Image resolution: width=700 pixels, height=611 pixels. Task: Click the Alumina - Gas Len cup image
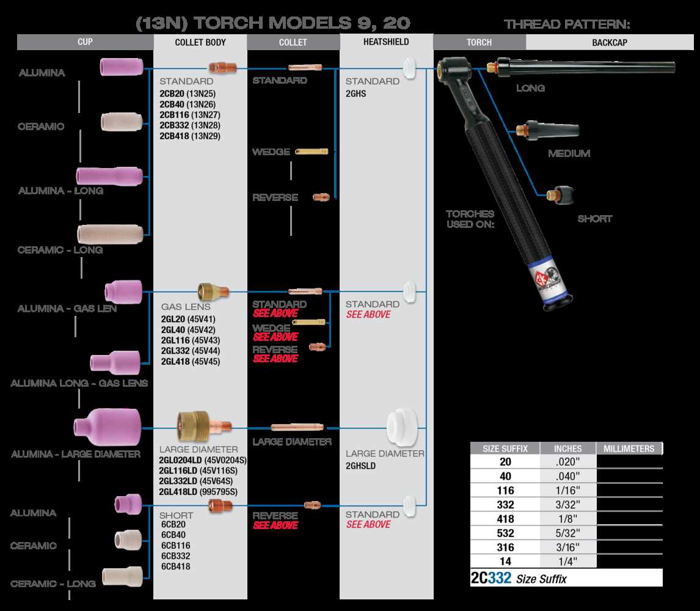coord(122,292)
